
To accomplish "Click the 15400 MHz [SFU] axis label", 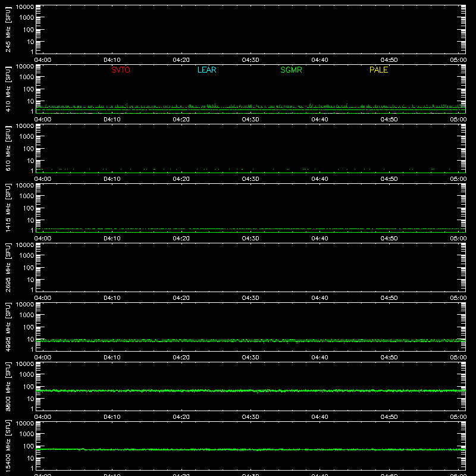I will tap(8, 446).
